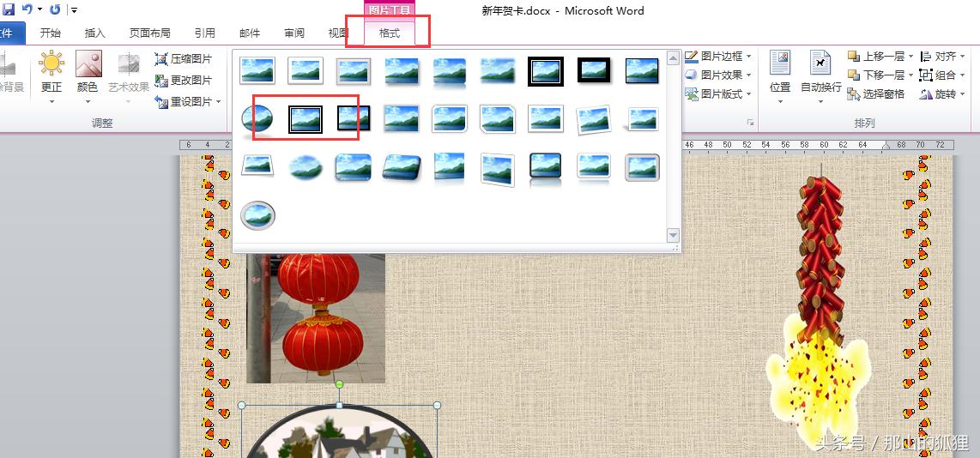Apply the soft edge oval style

pos(305,167)
